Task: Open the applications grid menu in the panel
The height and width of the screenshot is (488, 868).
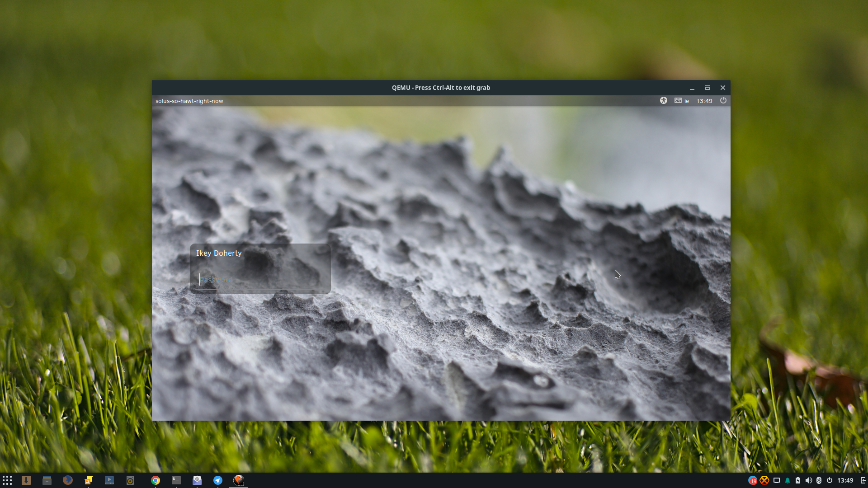Action: 7,480
